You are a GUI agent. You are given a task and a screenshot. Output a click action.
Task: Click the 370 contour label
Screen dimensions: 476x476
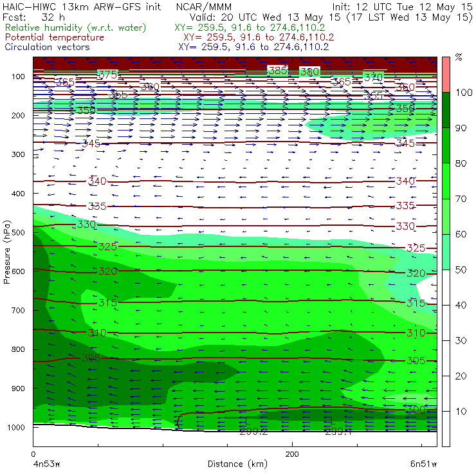(x=373, y=77)
